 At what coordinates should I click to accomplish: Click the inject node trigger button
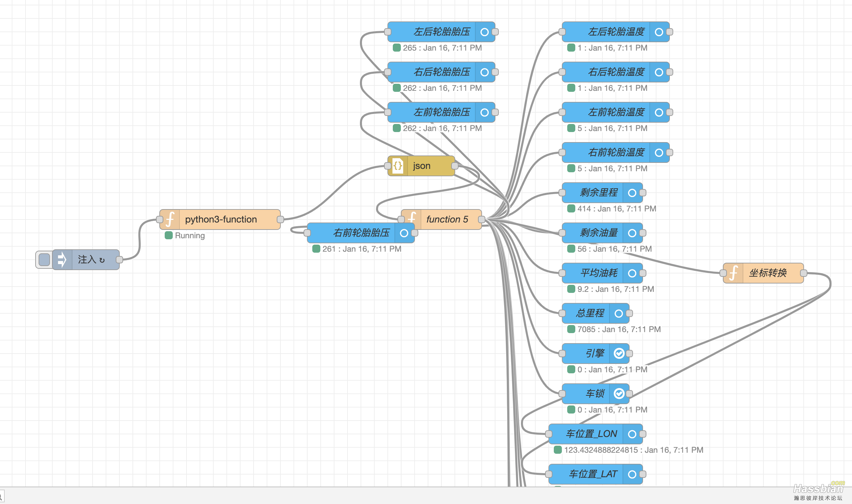[x=44, y=260]
